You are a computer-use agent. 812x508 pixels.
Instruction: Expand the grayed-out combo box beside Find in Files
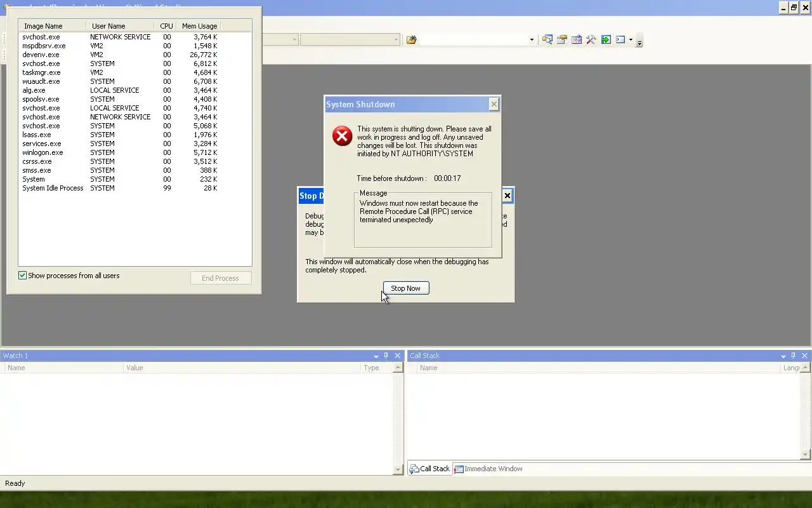coord(396,39)
